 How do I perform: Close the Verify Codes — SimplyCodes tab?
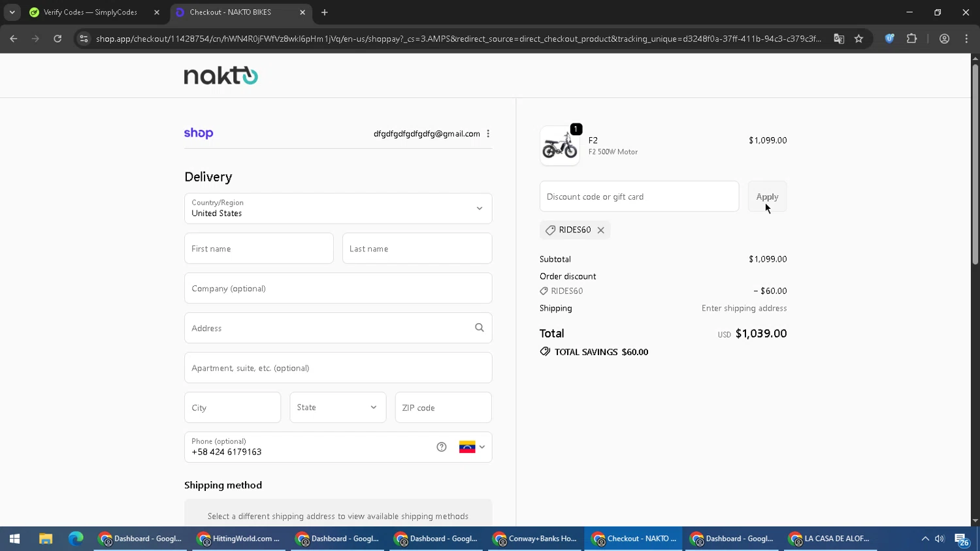click(x=157, y=12)
